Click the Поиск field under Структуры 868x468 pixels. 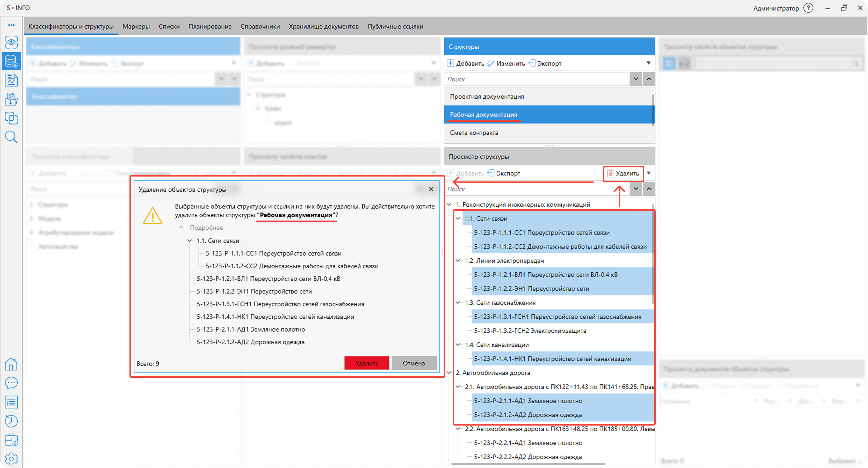pos(536,79)
